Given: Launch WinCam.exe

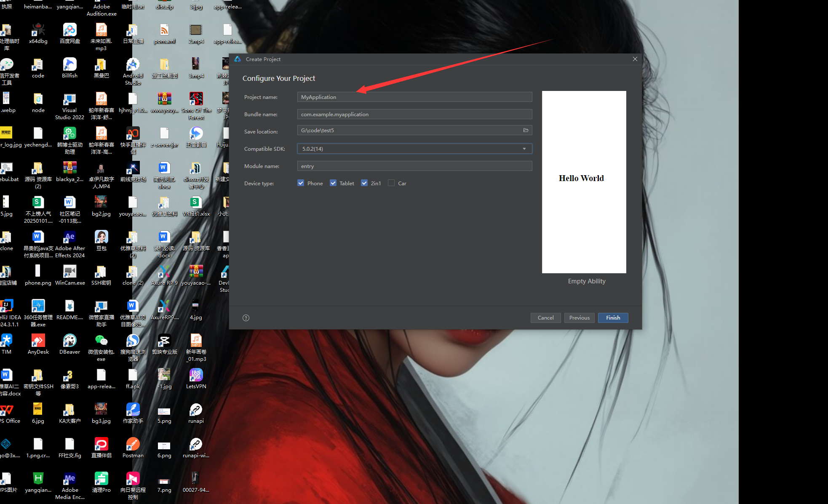Looking at the screenshot, I should click(x=69, y=272).
